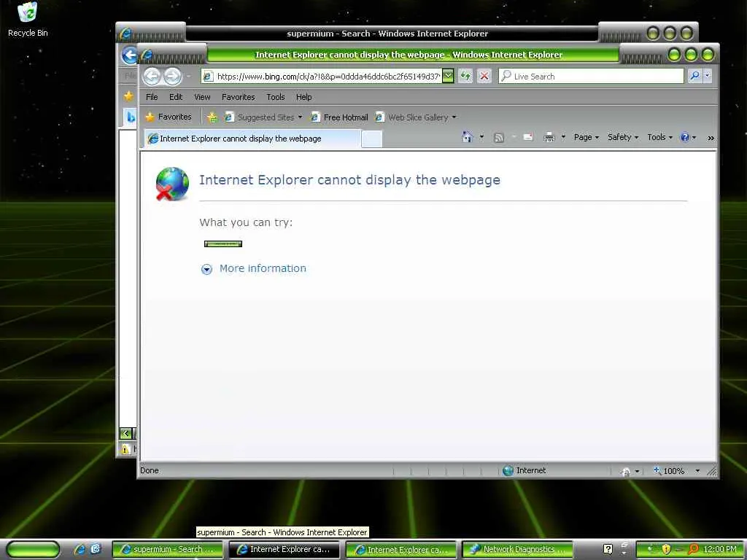Click the Favorites star button

point(169,117)
